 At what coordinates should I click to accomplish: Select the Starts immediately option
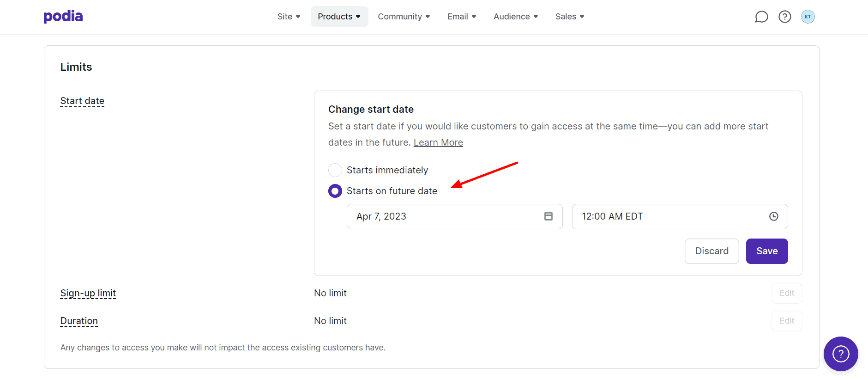coord(335,170)
